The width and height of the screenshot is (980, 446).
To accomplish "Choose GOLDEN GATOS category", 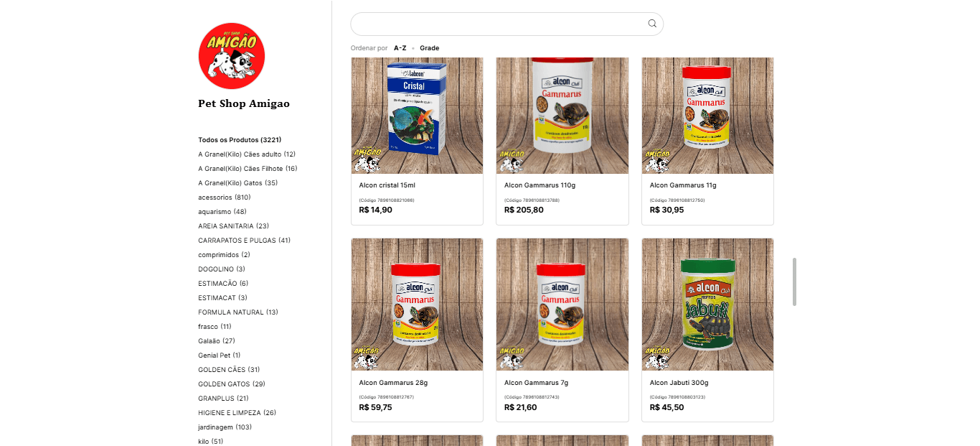I will [x=232, y=384].
